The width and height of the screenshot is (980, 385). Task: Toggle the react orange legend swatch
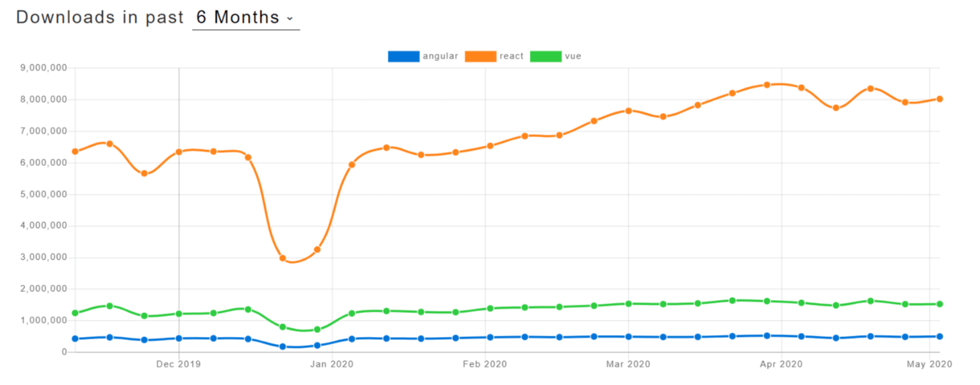pyautogui.click(x=480, y=56)
